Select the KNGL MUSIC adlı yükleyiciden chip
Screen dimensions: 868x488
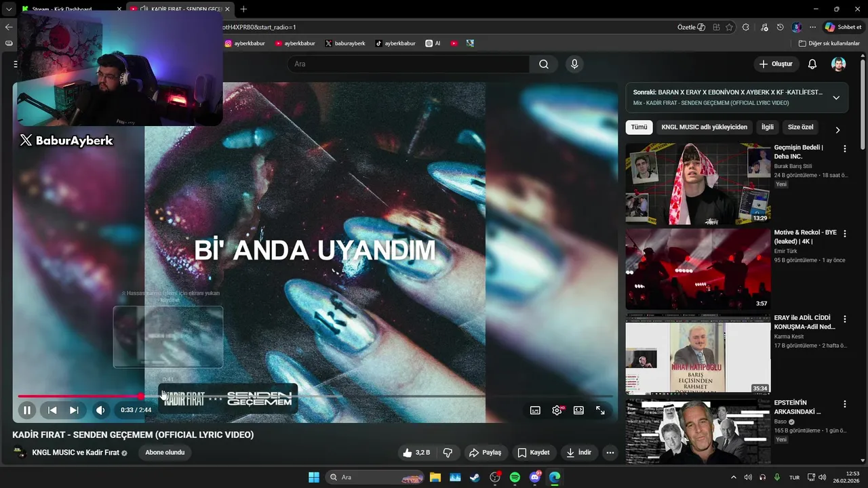click(x=704, y=127)
